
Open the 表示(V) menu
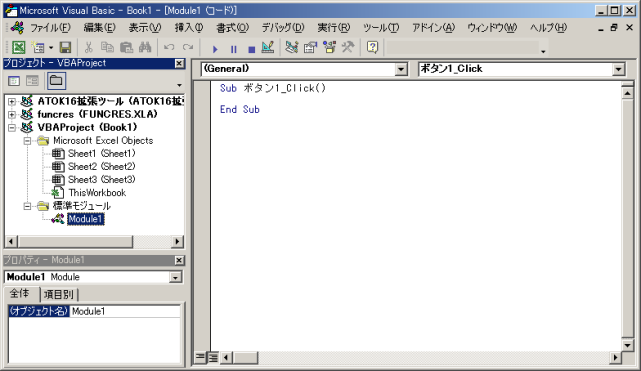[x=145, y=28]
